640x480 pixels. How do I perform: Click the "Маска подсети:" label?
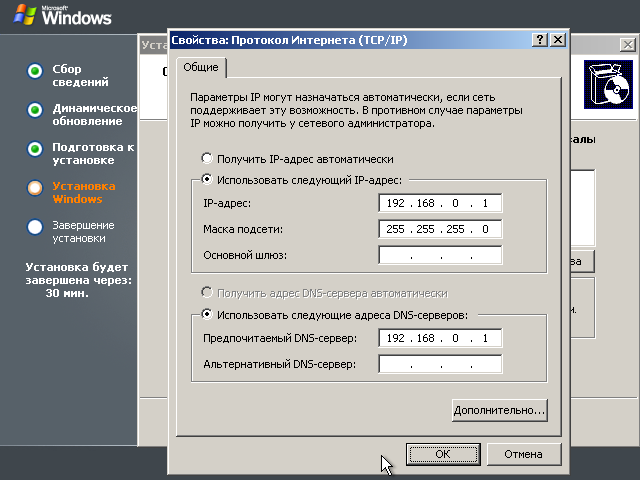pyautogui.click(x=243, y=229)
